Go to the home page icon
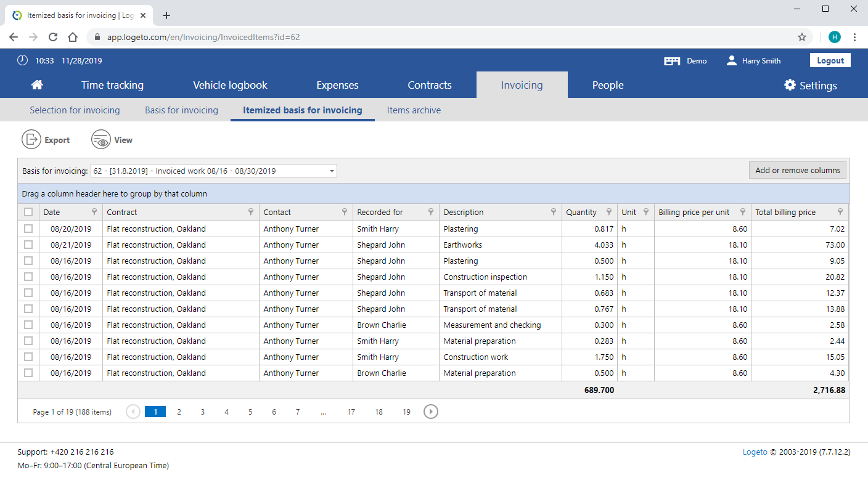Image resolution: width=868 pixels, height=491 pixels. 37,85
